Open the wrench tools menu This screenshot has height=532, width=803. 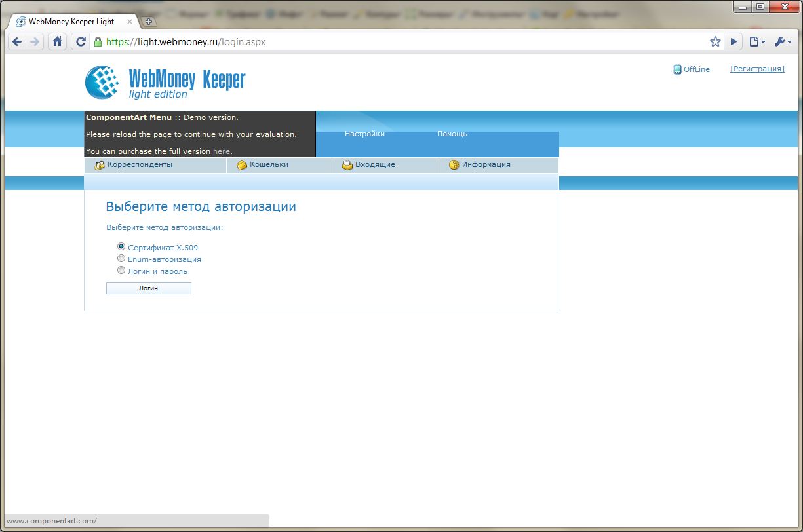pyautogui.click(x=783, y=42)
